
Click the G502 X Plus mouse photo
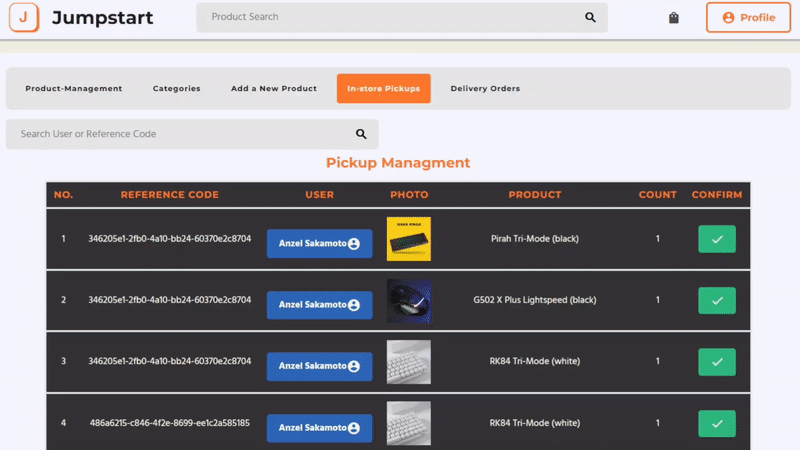[409, 301]
